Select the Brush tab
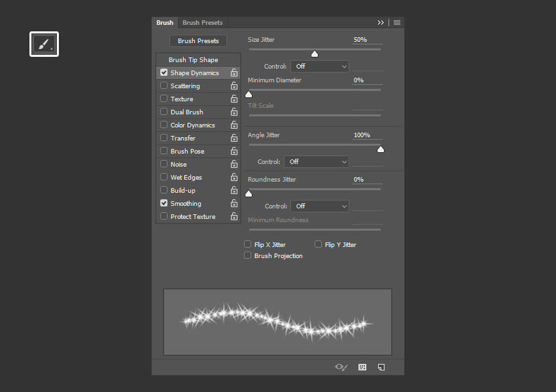 point(165,23)
